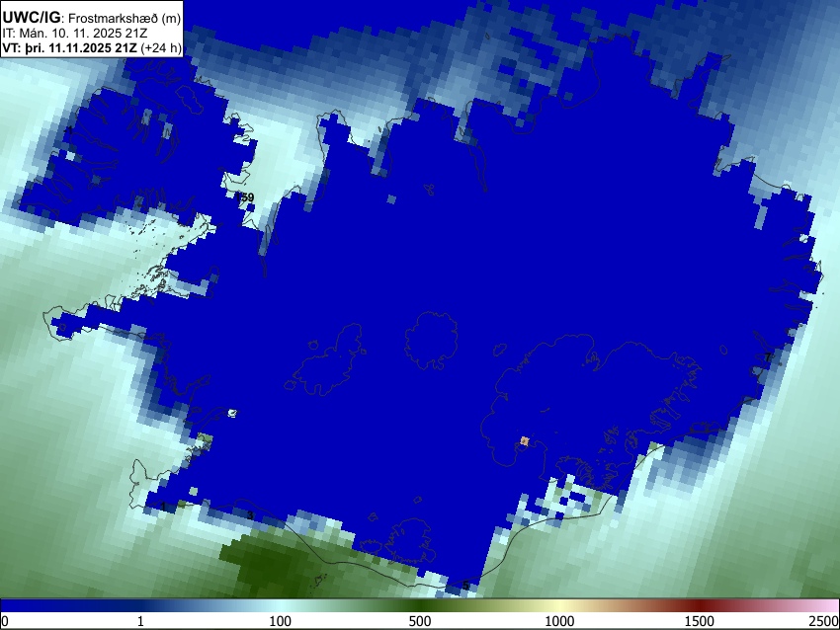Image resolution: width=840 pixels, height=630 pixels.
Task: Click the "UWC/IG: Frostmarkshæð (m)" title text
Action: tap(92, 18)
